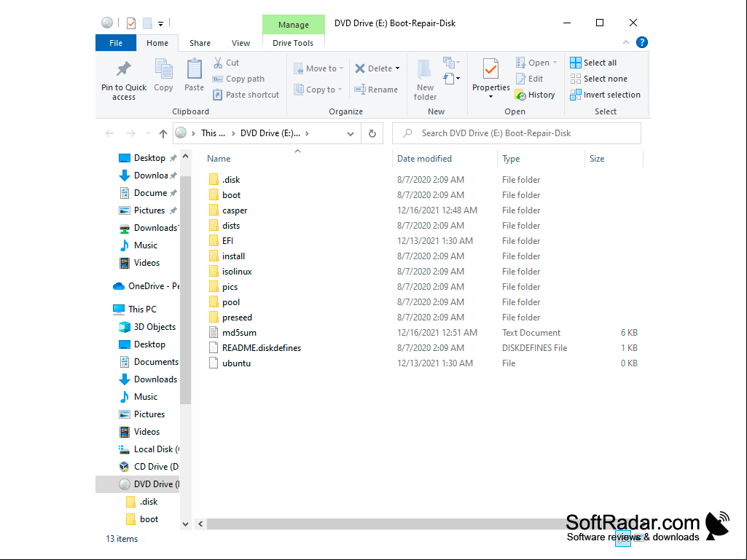Click the Copy path command
Viewport: 747px width, 560px height.
point(239,79)
